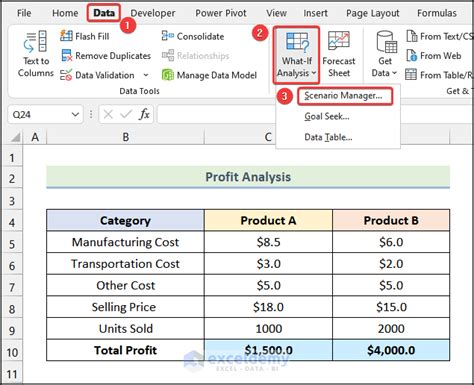This screenshot has width=474, height=385.
Task: Select the $18.0 cell
Action: click(268, 307)
